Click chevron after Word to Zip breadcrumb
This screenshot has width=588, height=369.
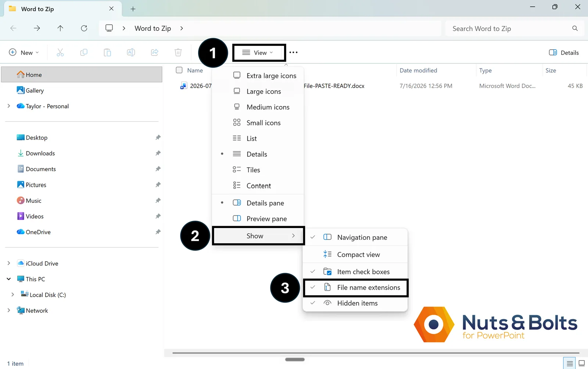tap(182, 28)
